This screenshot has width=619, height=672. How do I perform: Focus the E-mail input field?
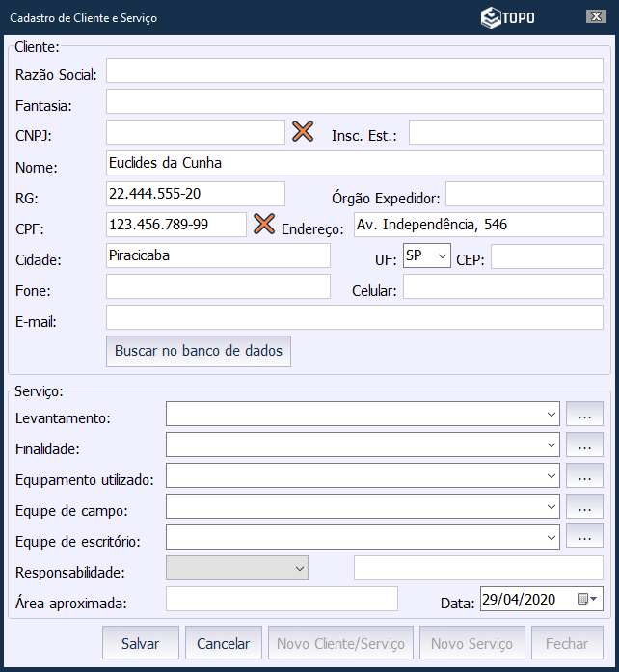click(x=354, y=318)
